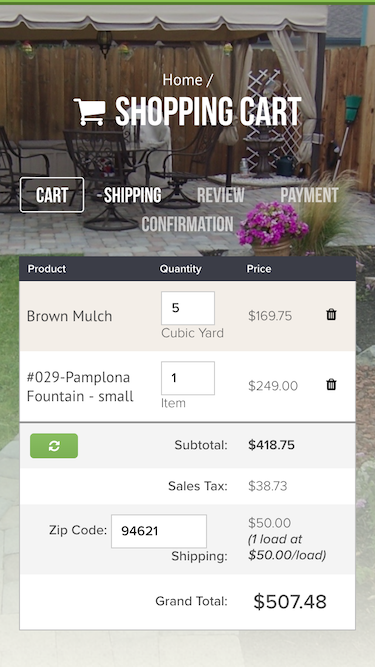Click the Shopping Cart page title
375x667 pixels.
click(208, 112)
